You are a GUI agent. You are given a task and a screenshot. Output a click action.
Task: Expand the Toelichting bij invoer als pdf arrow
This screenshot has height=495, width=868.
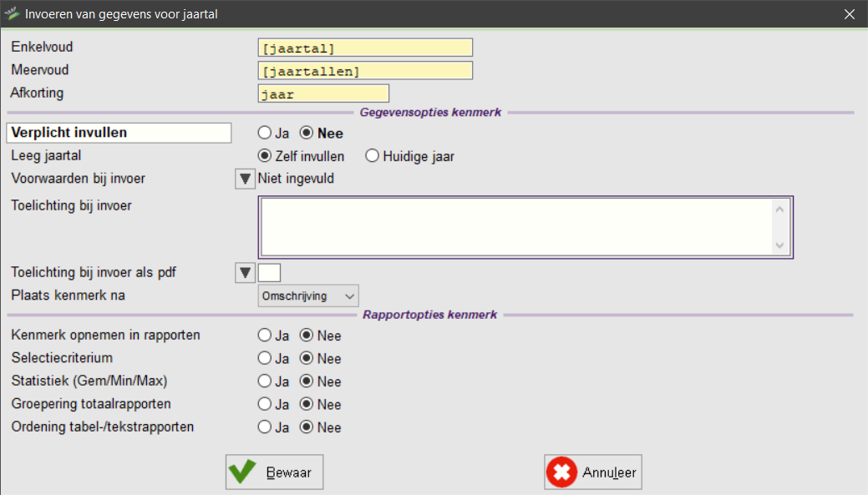[245, 272]
